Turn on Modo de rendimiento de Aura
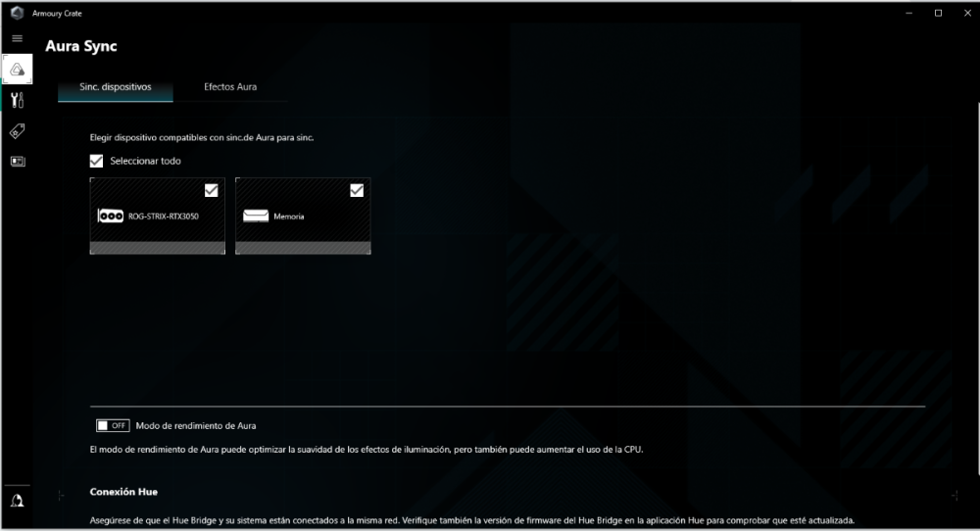The image size is (980, 531). pos(113,425)
